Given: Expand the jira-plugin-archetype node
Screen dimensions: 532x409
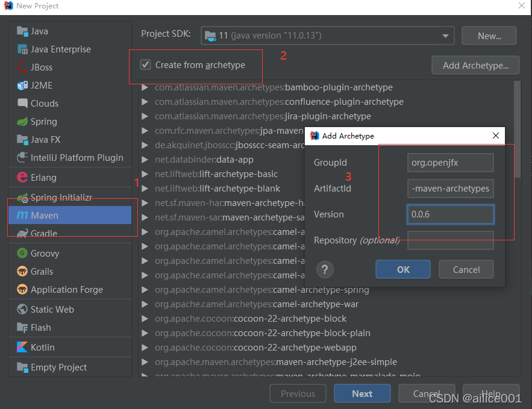Looking at the screenshot, I should pos(145,116).
